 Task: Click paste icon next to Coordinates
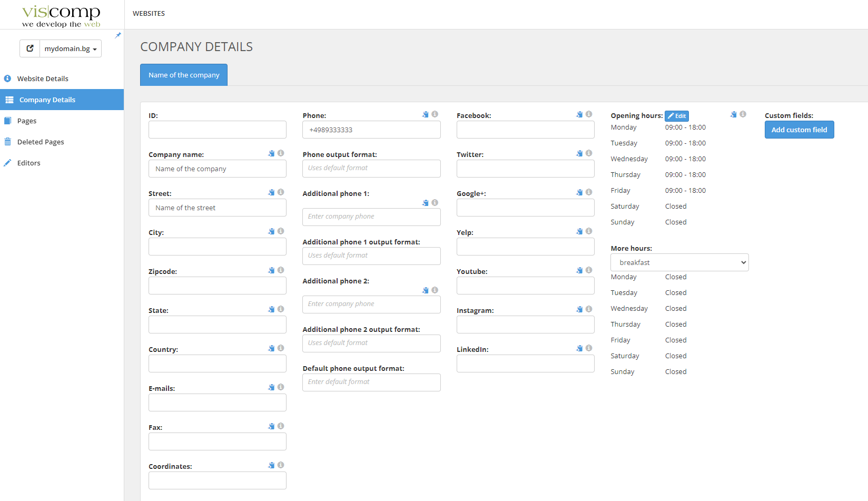point(271,465)
